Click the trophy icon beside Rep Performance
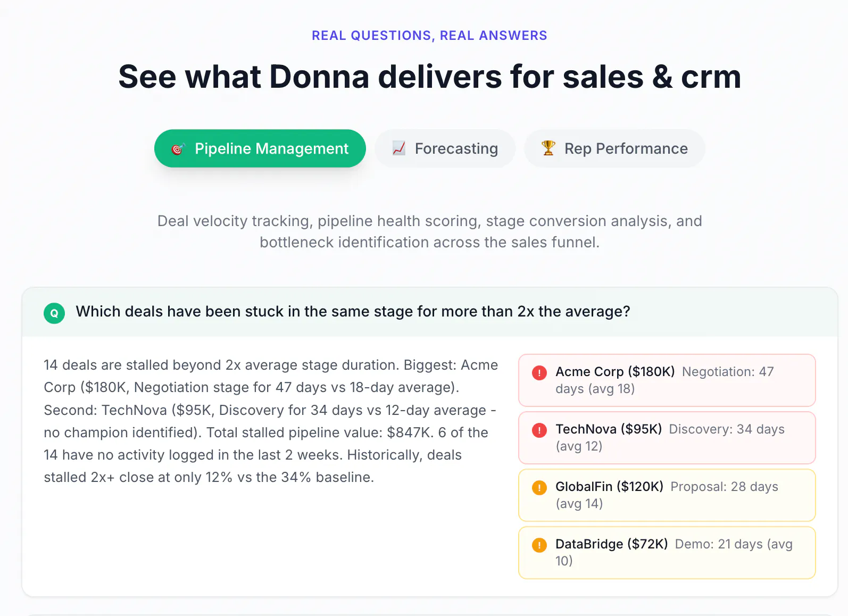This screenshot has width=848, height=616. tap(548, 148)
